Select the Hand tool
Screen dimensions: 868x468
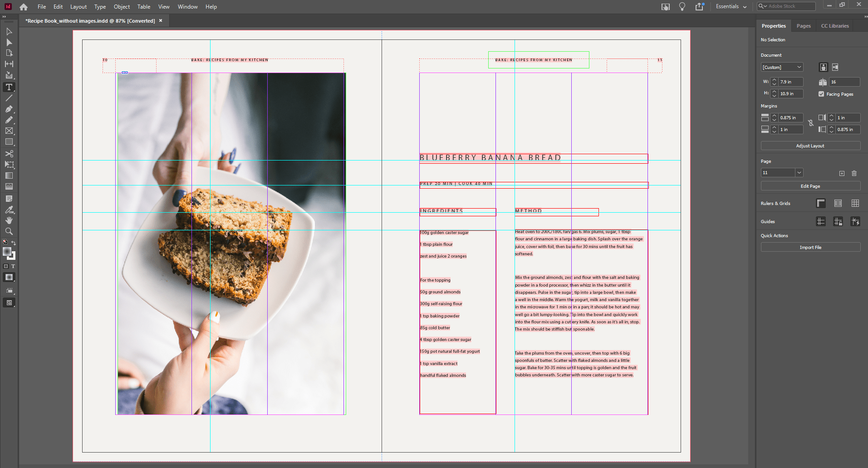tap(9, 220)
